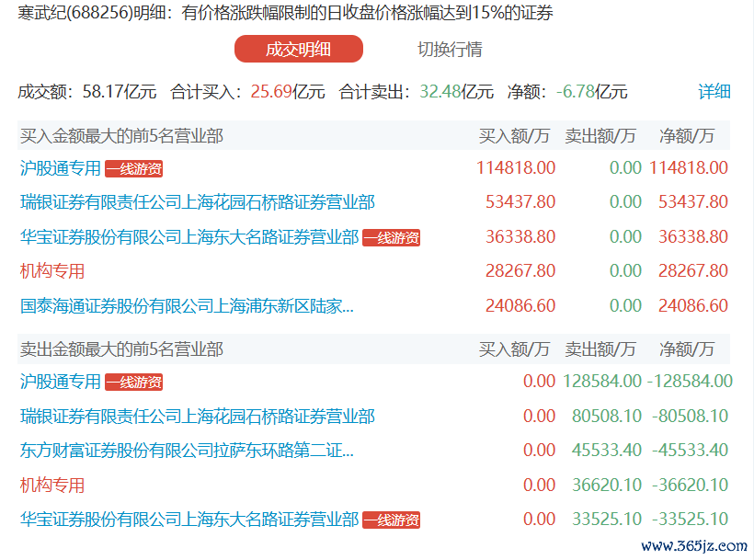
Task: Open 机构专用 in the buyers list
Action: (51, 271)
